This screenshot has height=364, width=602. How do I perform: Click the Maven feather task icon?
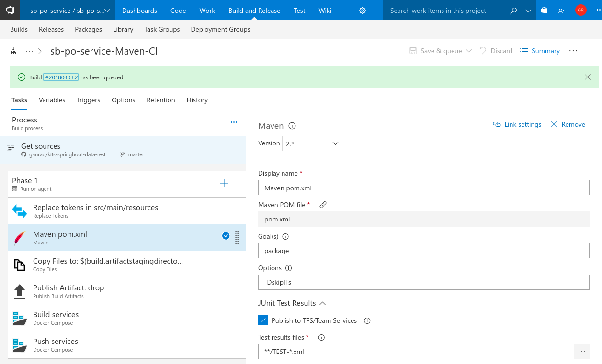pos(20,238)
